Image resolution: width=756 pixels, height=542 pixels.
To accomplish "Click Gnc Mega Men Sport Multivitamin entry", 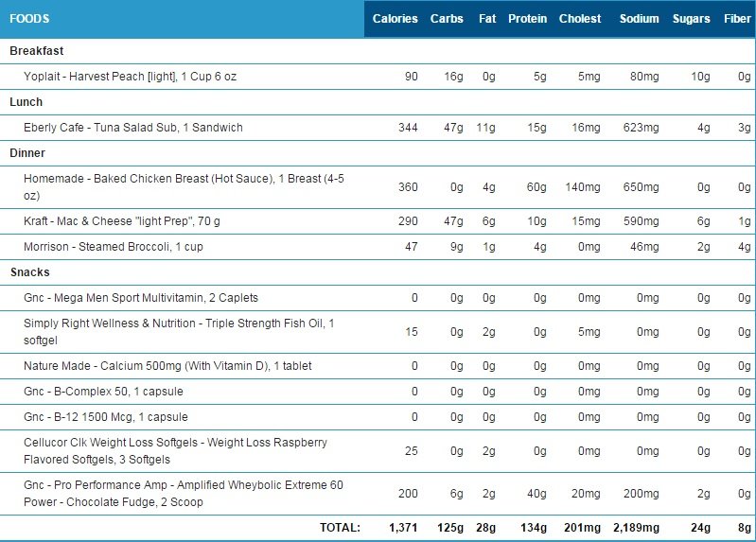I will 141,298.
